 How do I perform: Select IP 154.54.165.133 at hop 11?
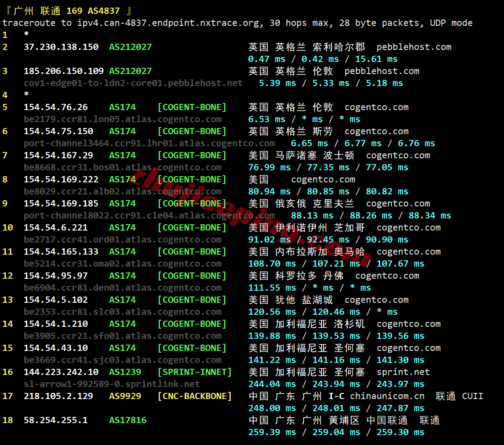pos(61,252)
